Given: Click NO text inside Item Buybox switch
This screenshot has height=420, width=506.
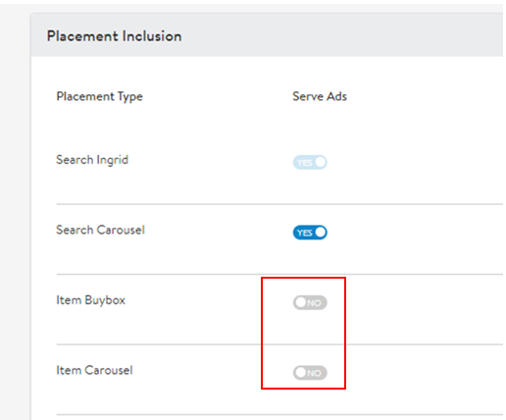Looking at the screenshot, I should (x=314, y=303).
